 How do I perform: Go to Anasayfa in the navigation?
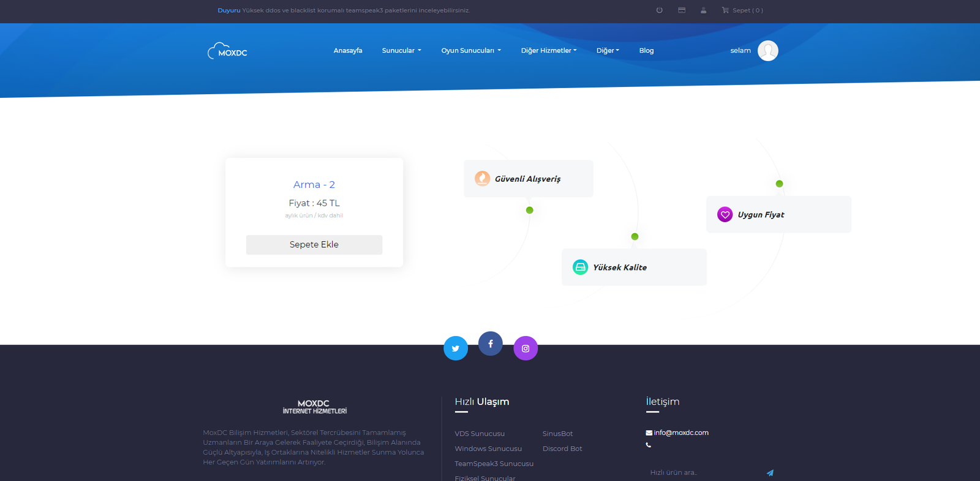coord(347,51)
